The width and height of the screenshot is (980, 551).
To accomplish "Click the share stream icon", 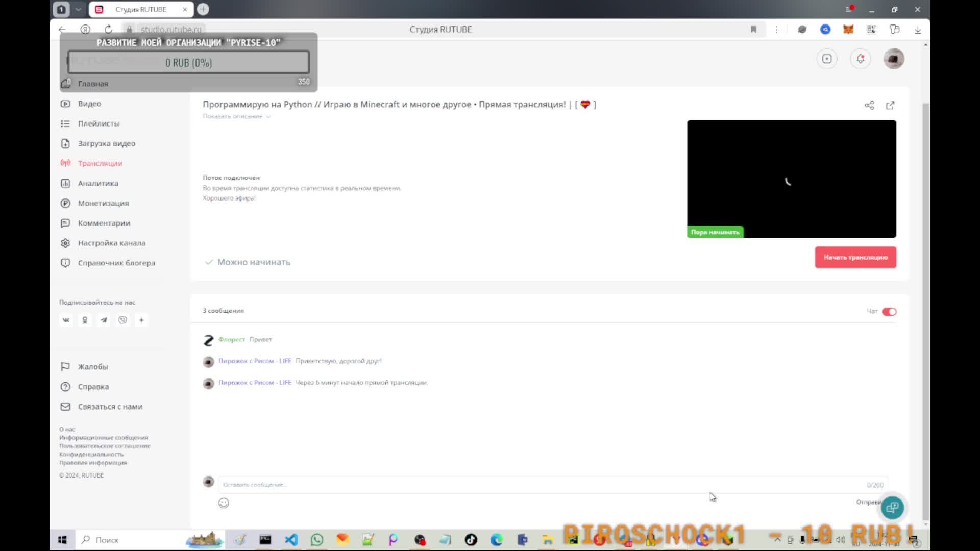I will (x=869, y=105).
